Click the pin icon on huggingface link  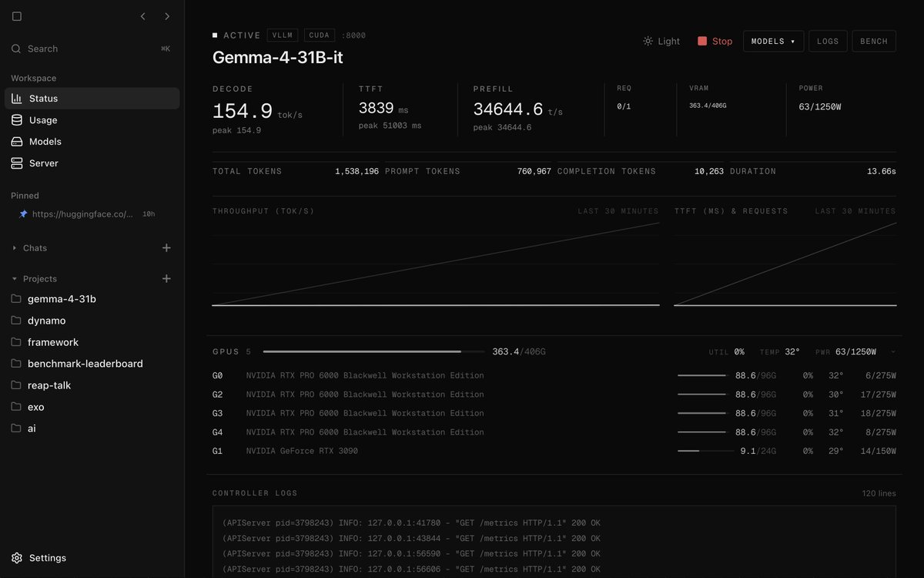(23, 214)
